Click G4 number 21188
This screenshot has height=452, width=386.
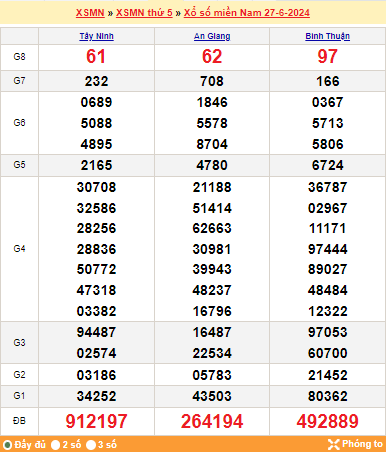point(212,187)
